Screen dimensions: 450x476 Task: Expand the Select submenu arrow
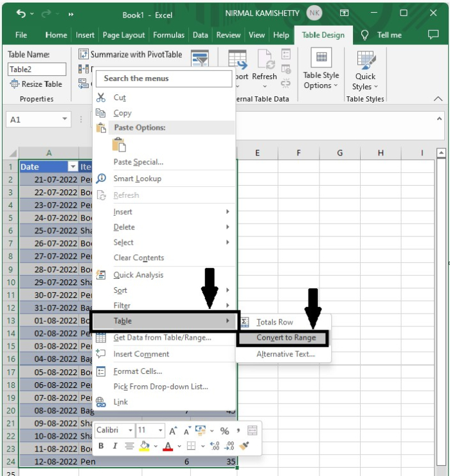pos(228,242)
